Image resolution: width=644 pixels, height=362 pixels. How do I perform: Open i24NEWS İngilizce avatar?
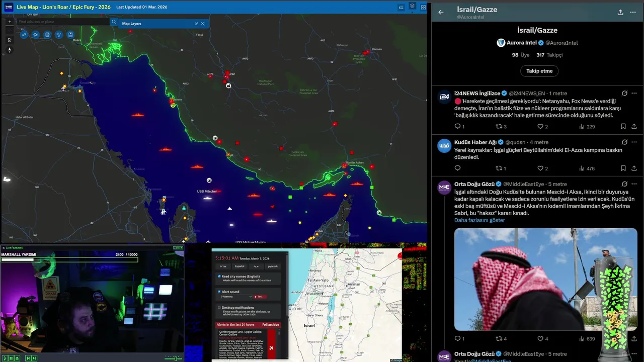pos(444,98)
